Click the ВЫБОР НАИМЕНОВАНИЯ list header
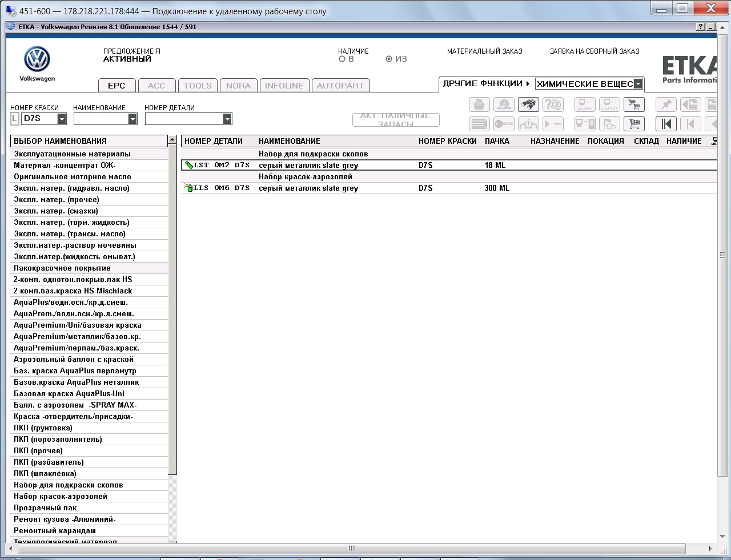The image size is (731, 560). pos(89,141)
